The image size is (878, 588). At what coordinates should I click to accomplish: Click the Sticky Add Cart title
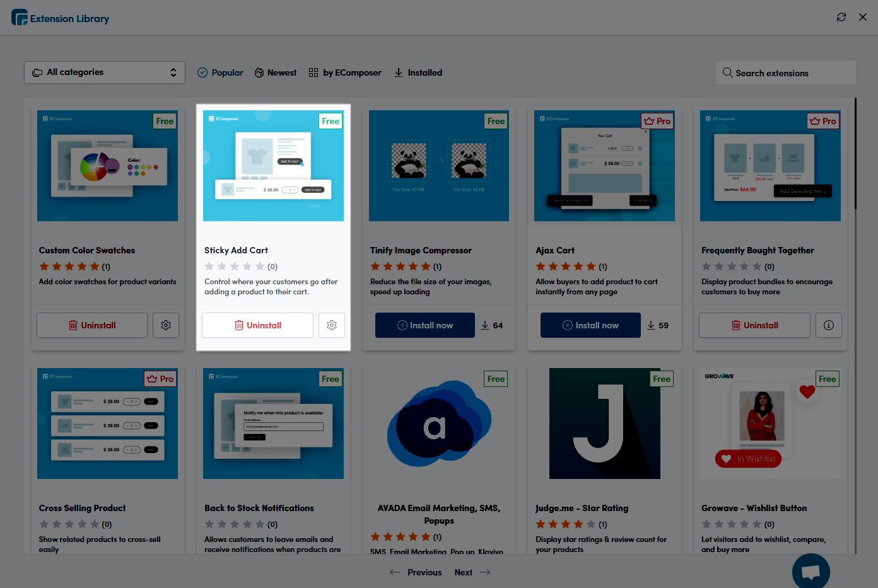[x=236, y=250]
